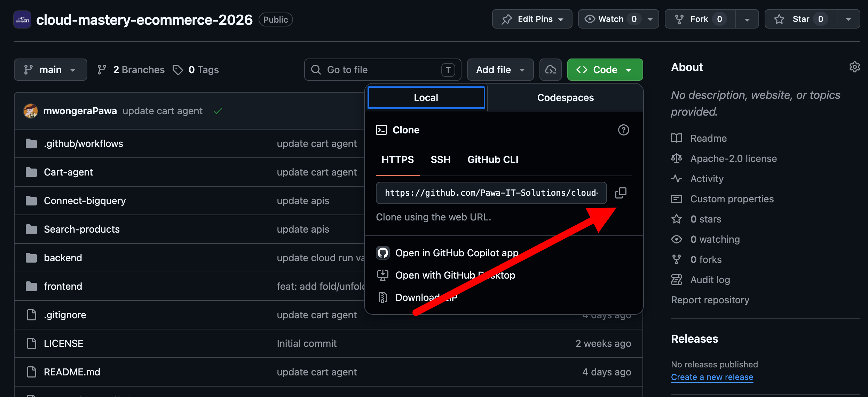868x397 pixels.
Task: Open the README.md file
Action: (x=72, y=372)
